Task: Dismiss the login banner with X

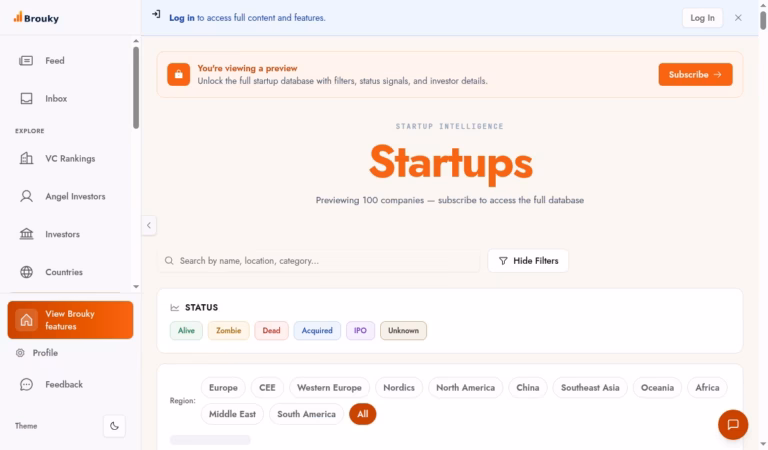Action: click(738, 18)
